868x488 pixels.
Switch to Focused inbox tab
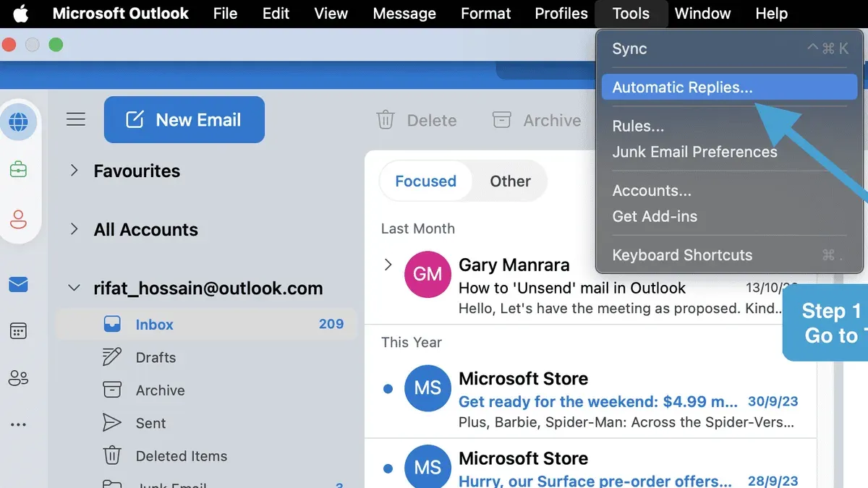425,181
